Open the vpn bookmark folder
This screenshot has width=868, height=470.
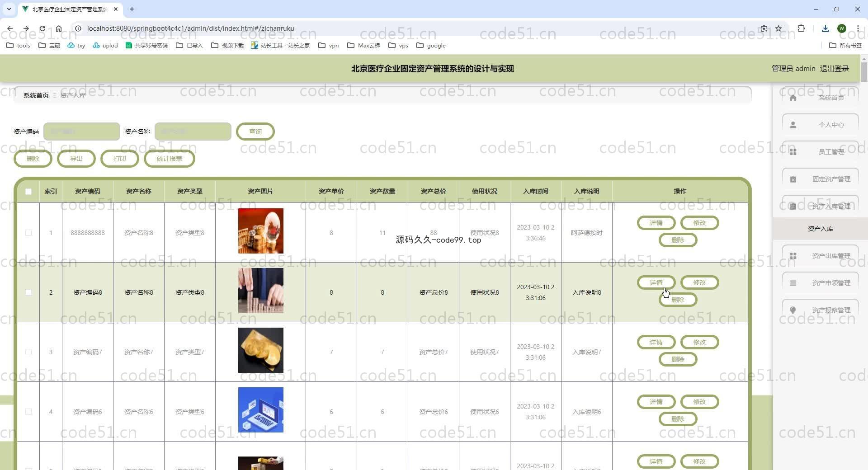pos(329,45)
